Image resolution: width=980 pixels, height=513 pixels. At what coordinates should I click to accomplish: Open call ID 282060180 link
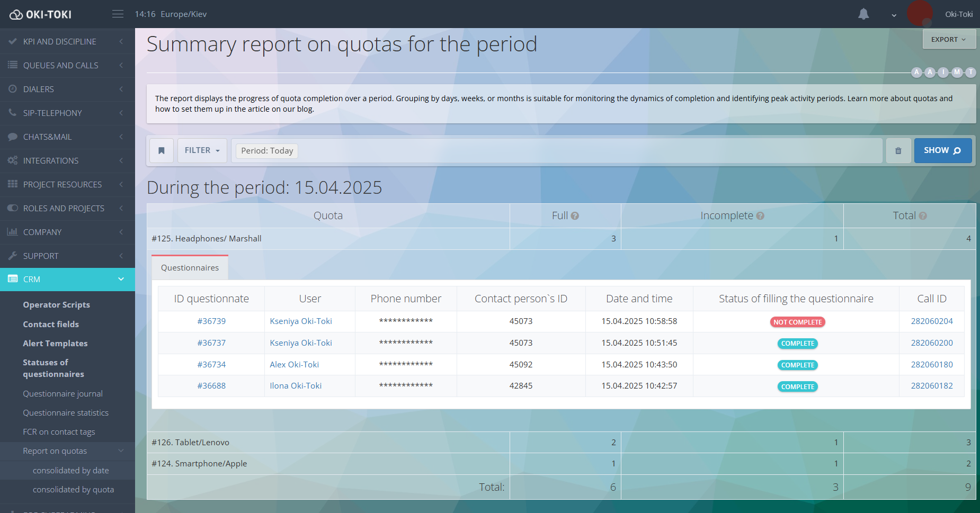(931, 365)
